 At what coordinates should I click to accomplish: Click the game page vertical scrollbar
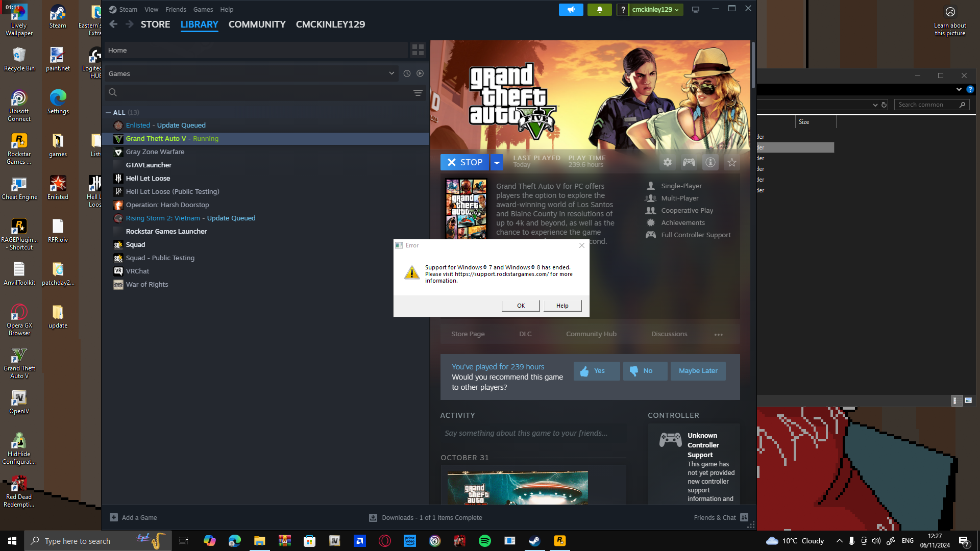tap(753, 64)
